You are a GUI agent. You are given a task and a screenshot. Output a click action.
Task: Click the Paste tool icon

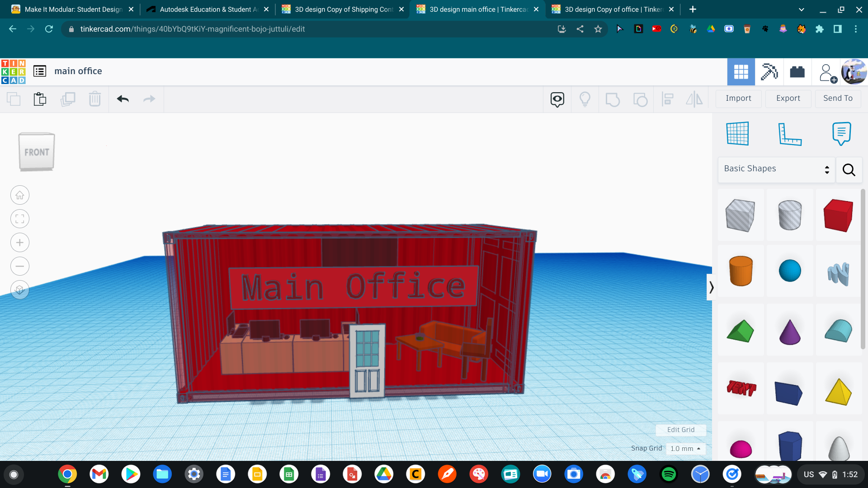pyautogui.click(x=40, y=99)
